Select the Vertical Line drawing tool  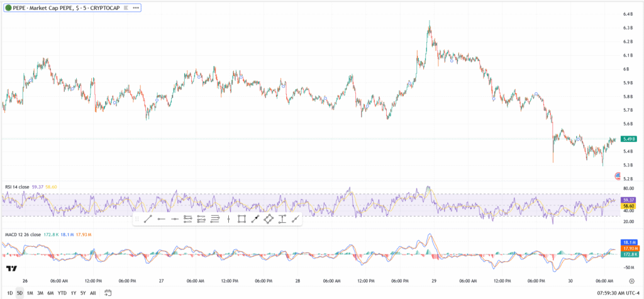click(228, 219)
